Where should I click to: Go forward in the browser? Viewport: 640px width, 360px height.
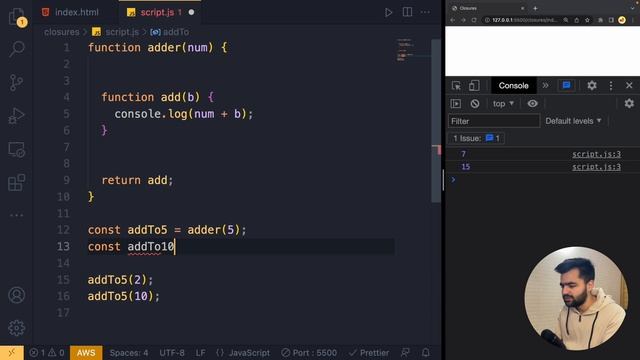tap(463, 20)
